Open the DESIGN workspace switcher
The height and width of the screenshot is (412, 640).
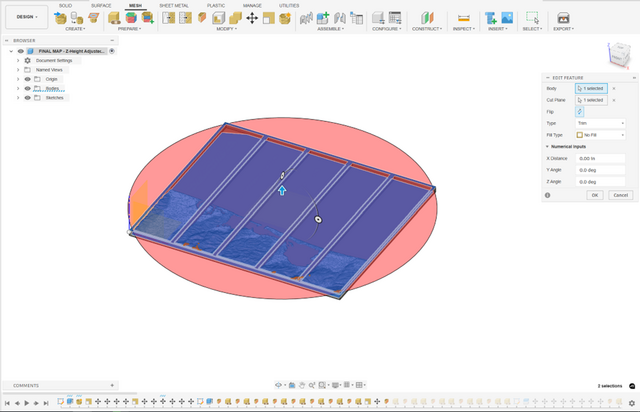pos(26,17)
